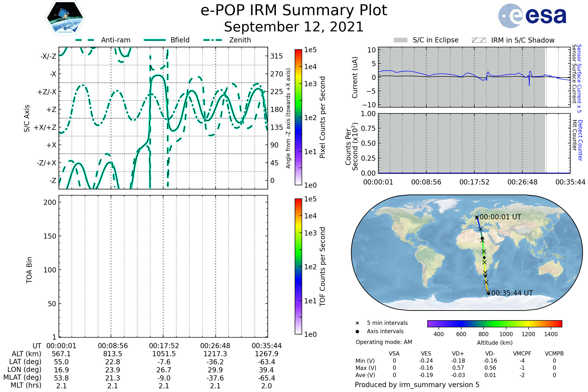Click the Pixel Counts per Second colorbar
The width and height of the screenshot is (588, 392).
coord(298,117)
